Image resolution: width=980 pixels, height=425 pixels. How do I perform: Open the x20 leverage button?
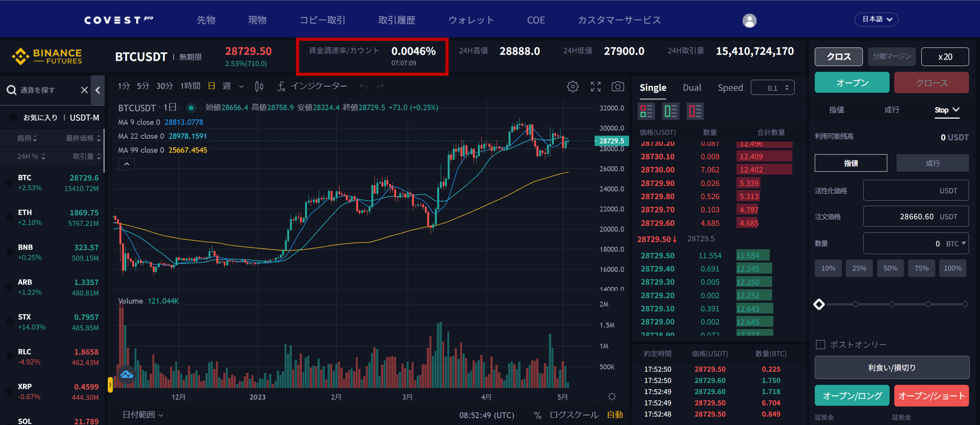945,57
